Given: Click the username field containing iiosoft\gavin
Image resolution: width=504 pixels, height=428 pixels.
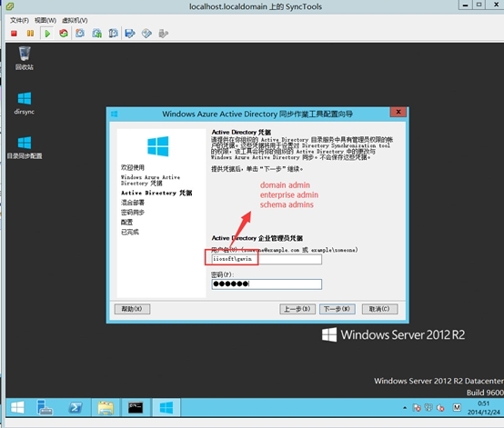Looking at the screenshot, I should tap(267, 259).
